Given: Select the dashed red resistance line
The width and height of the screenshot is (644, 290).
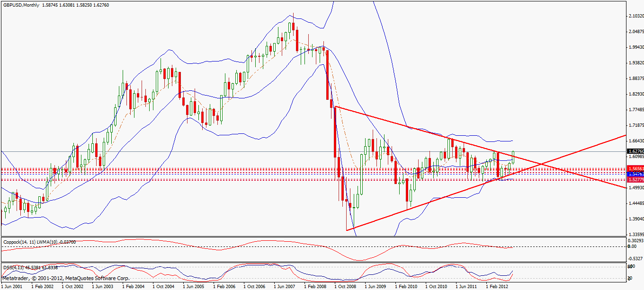Looking at the screenshot, I should [284, 169].
